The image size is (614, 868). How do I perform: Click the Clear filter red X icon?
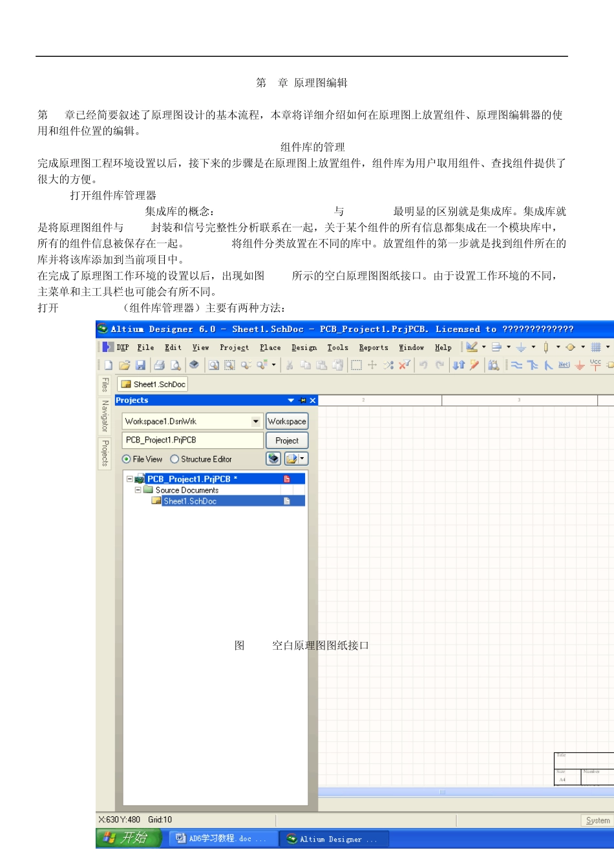405,365
